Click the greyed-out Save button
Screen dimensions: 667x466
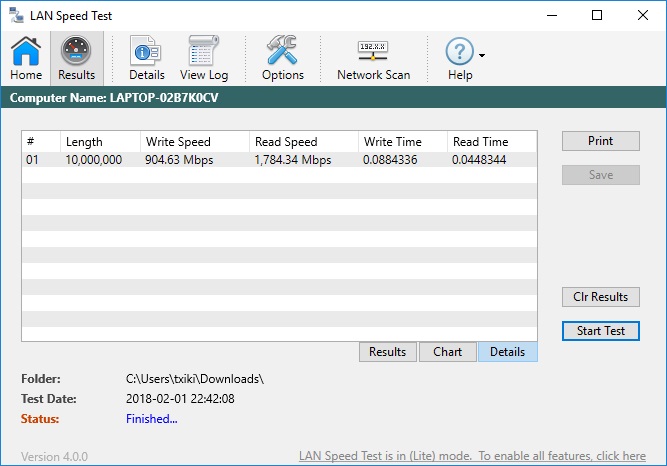click(600, 175)
